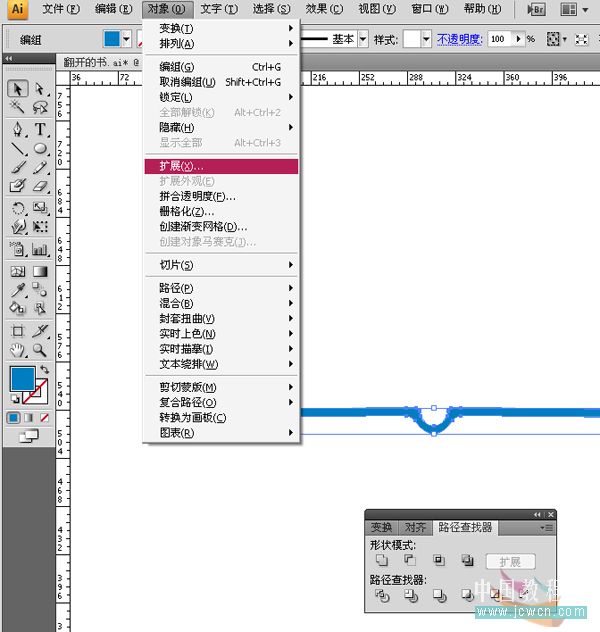Set paint mode to None
The image size is (600, 632).
[x=44, y=418]
